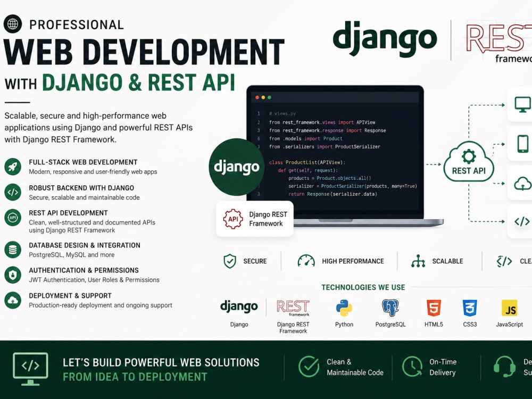Select the 'Clean & Maintainable Code' footer label

(x=355, y=367)
